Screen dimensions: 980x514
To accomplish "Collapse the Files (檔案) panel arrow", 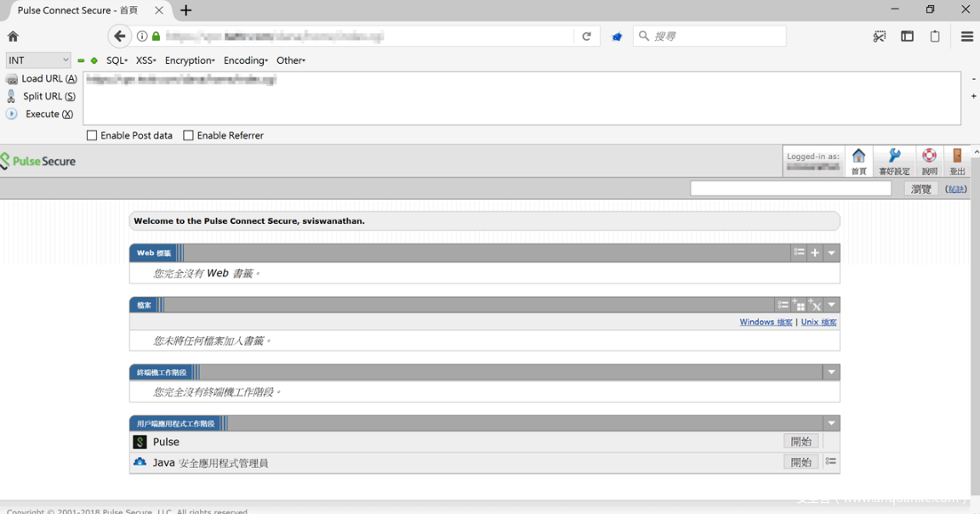I will [831, 306].
